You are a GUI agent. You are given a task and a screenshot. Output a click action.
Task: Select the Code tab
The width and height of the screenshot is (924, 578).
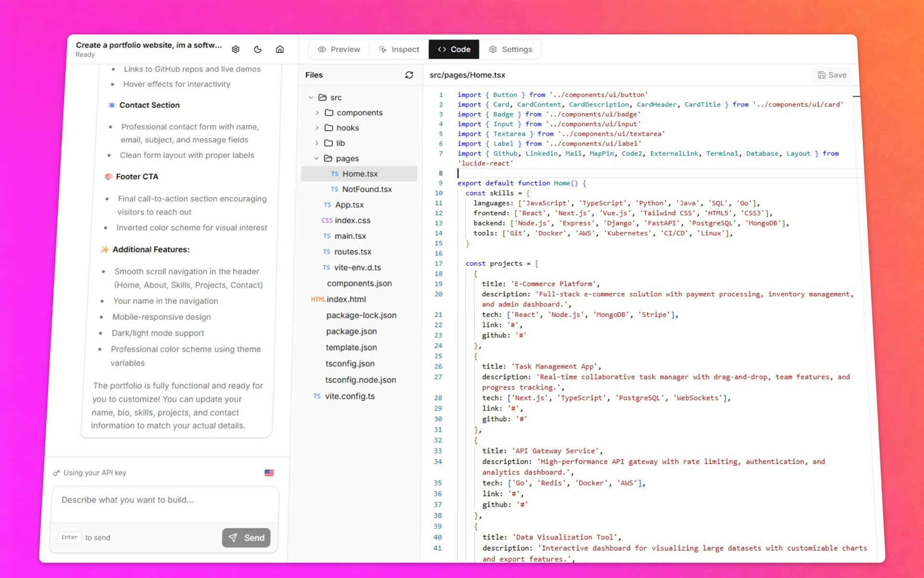click(x=453, y=49)
